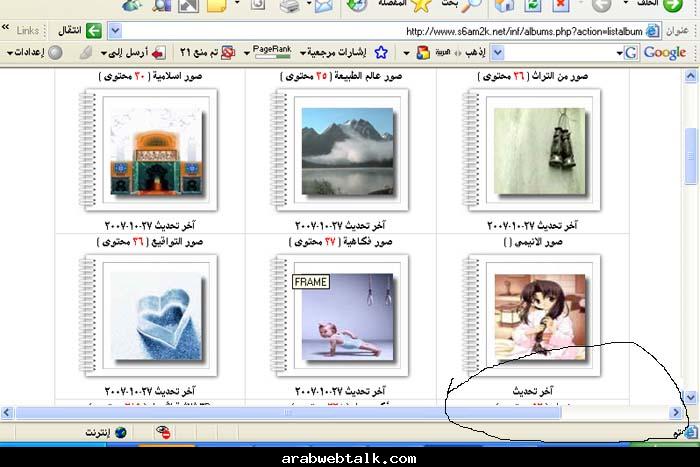Click the Google toolbar Go (إذهب) button

tap(475, 53)
